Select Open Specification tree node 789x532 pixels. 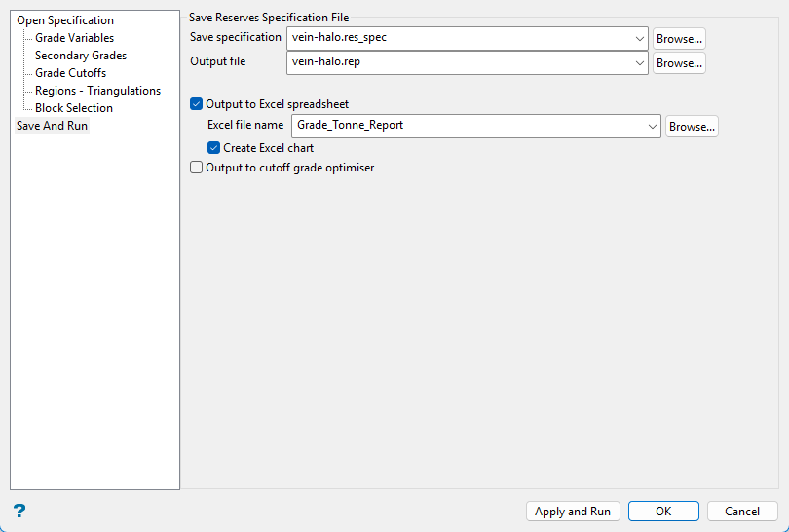click(65, 20)
